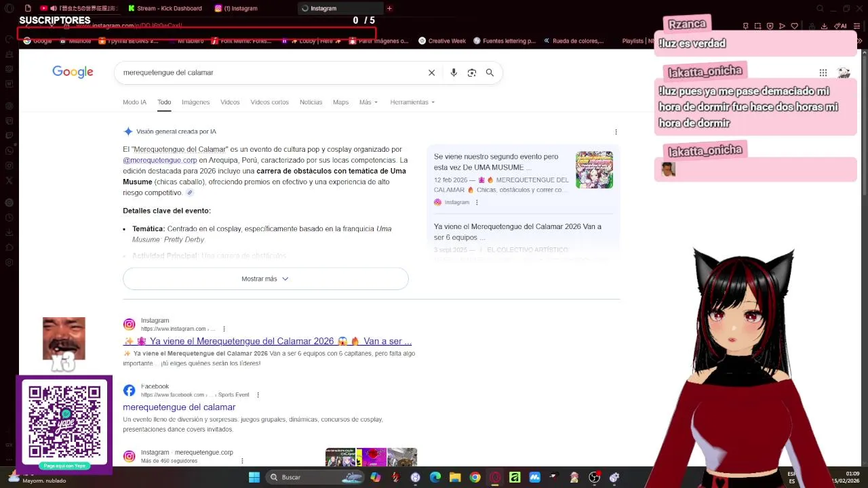Open a new browser tab
This screenshot has height=488, width=868.
click(389, 8)
